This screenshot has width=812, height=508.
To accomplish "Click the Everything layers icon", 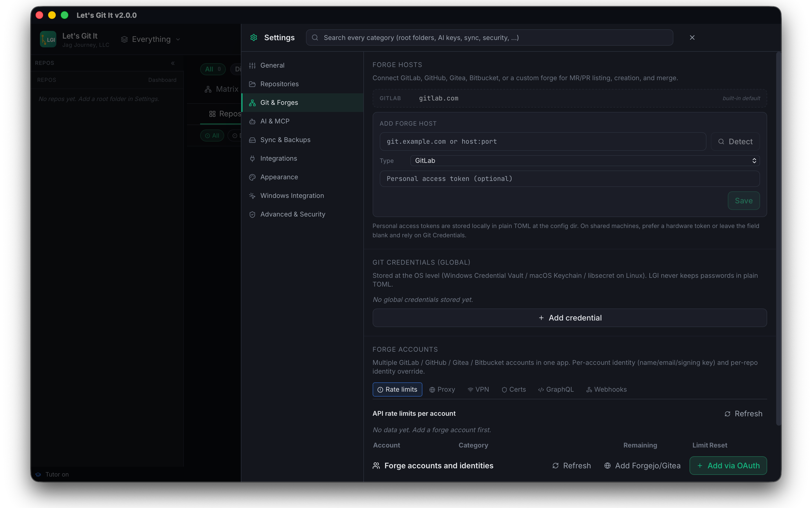I will pyautogui.click(x=124, y=39).
